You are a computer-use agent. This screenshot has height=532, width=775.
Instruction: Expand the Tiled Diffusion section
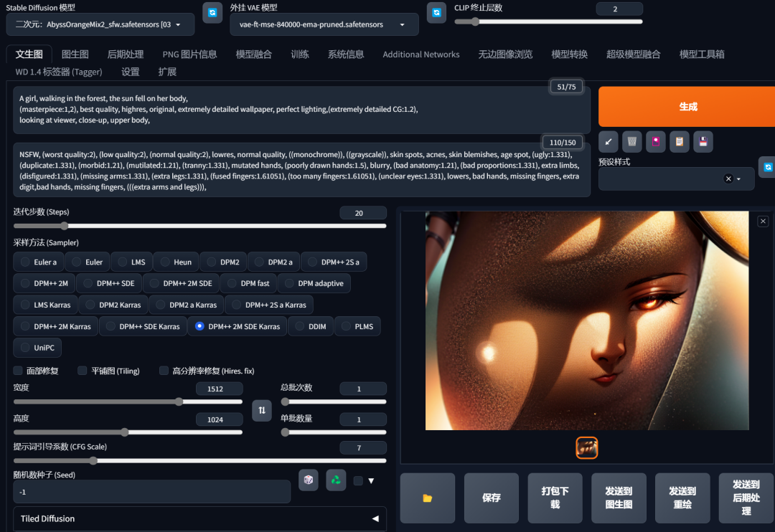pyautogui.click(x=199, y=518)
